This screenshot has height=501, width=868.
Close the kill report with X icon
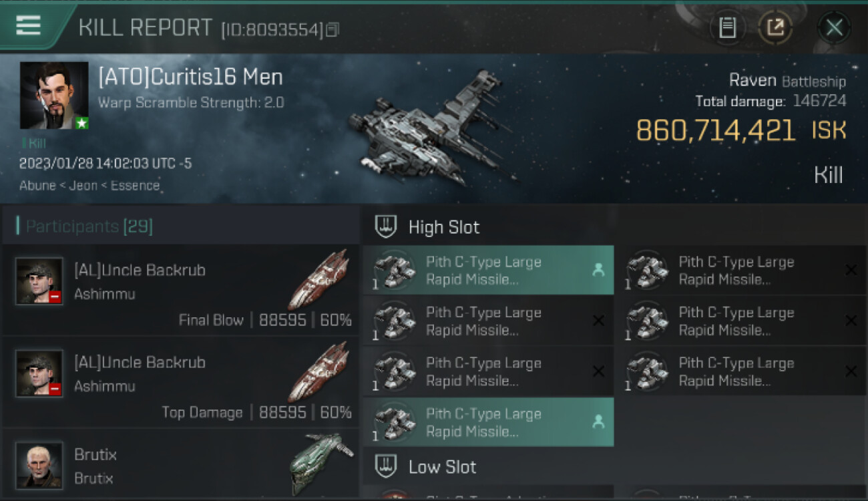pos(834,28)
